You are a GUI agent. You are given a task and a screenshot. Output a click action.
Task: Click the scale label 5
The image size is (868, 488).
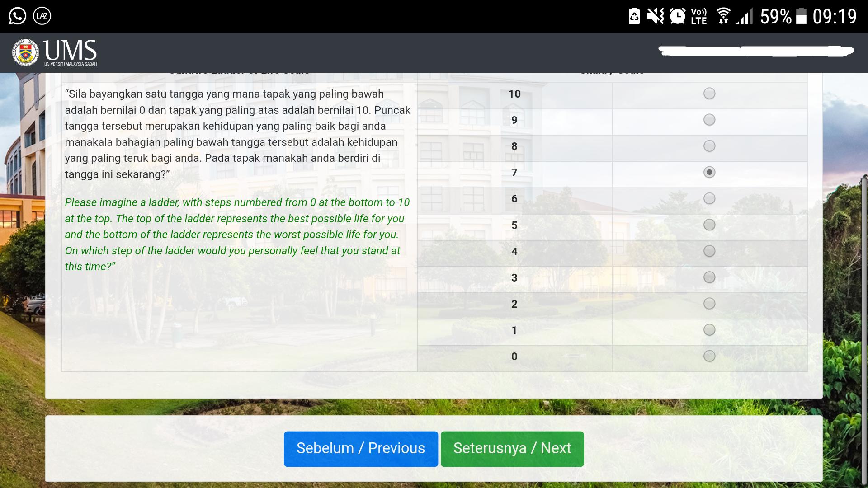point(514,225)
